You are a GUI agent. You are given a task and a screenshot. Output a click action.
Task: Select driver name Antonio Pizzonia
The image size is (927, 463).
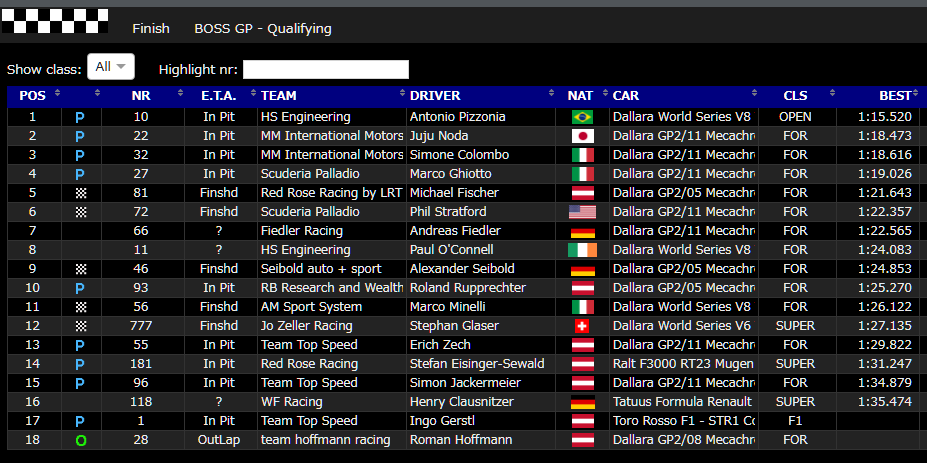[458, 117]
